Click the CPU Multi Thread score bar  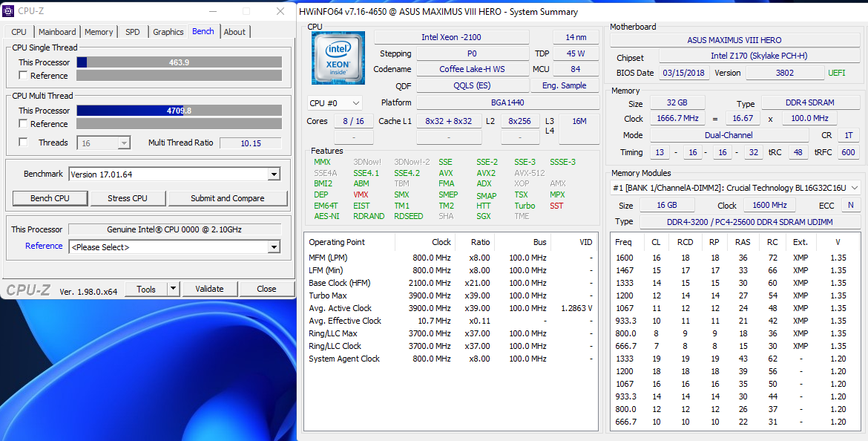(179, 111)
